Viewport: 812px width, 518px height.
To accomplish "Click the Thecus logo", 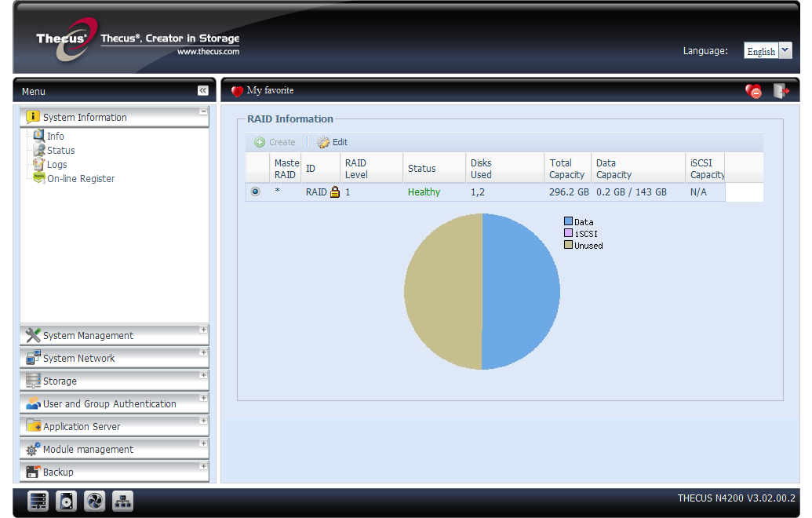I will (66, 40).
